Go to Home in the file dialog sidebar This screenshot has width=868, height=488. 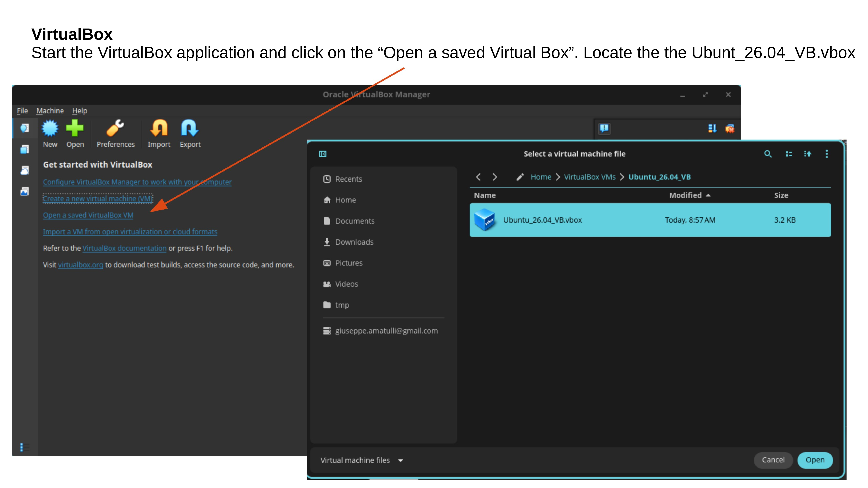384,200
